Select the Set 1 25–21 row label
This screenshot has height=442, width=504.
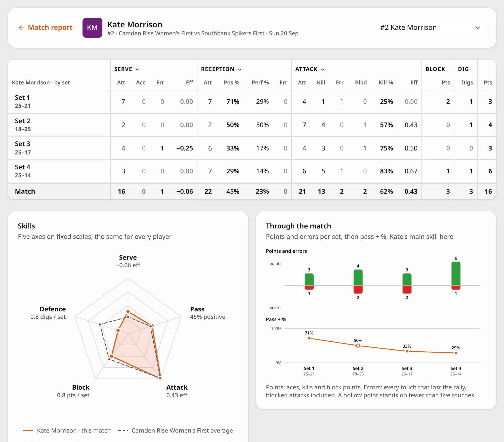[x=23, y=102]
